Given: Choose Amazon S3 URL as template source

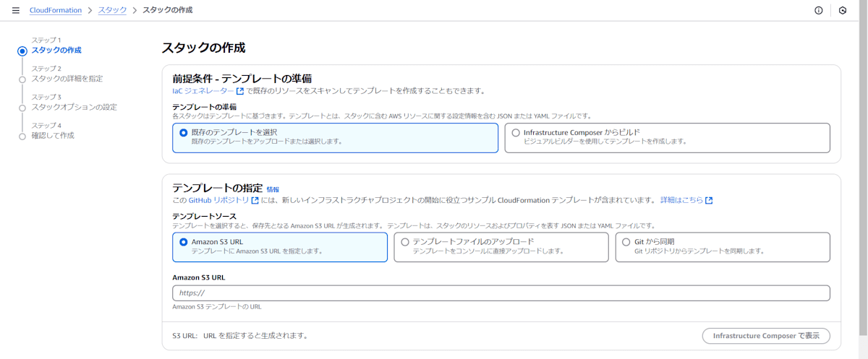Looking at the screenshot, I should tap(280, 247).
